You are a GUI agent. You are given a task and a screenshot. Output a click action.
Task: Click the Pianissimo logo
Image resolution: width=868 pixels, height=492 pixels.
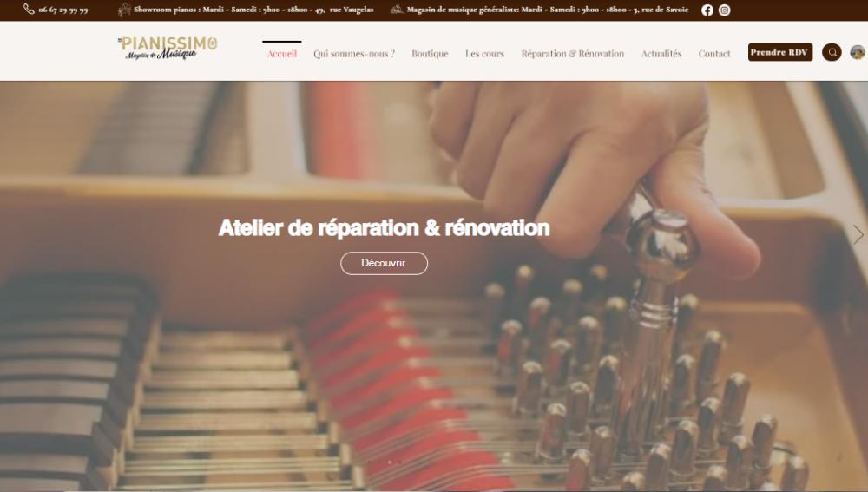(x=168, y=48)
